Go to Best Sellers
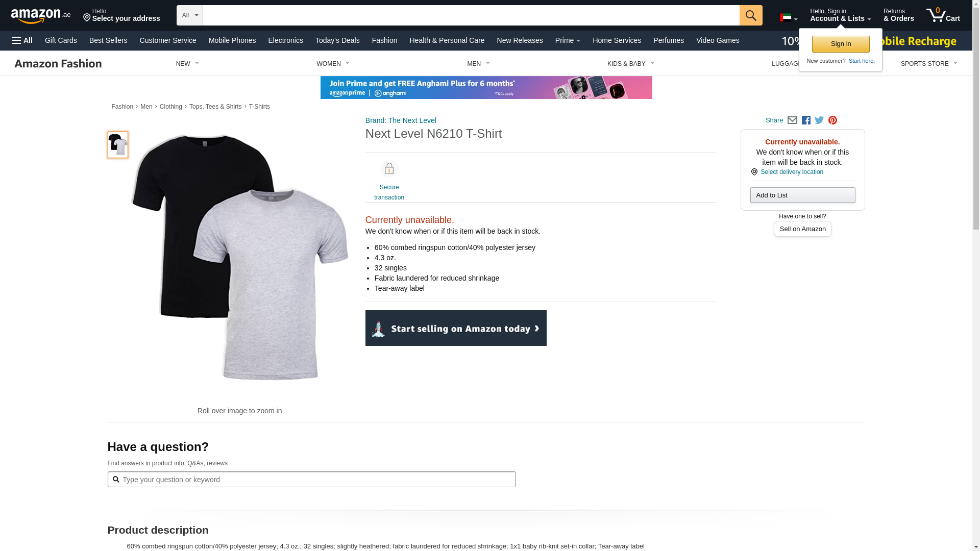This screenshot has height=551, width=980. coord(108,40)
